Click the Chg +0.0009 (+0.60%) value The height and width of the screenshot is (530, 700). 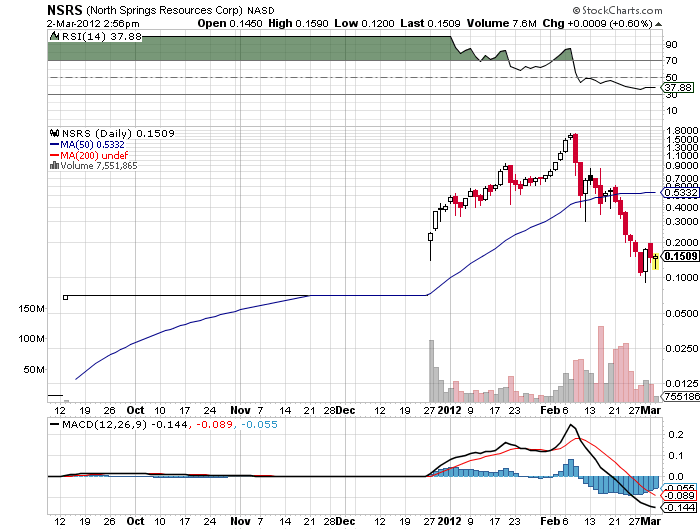pyautogui.click(x=597, y=23)
